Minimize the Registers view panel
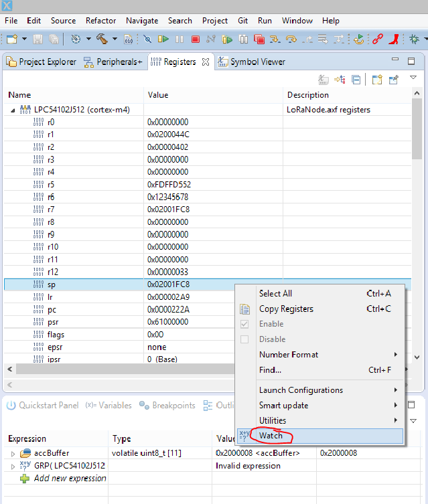Viewport: 428px width, 504px height. (395, 60)
